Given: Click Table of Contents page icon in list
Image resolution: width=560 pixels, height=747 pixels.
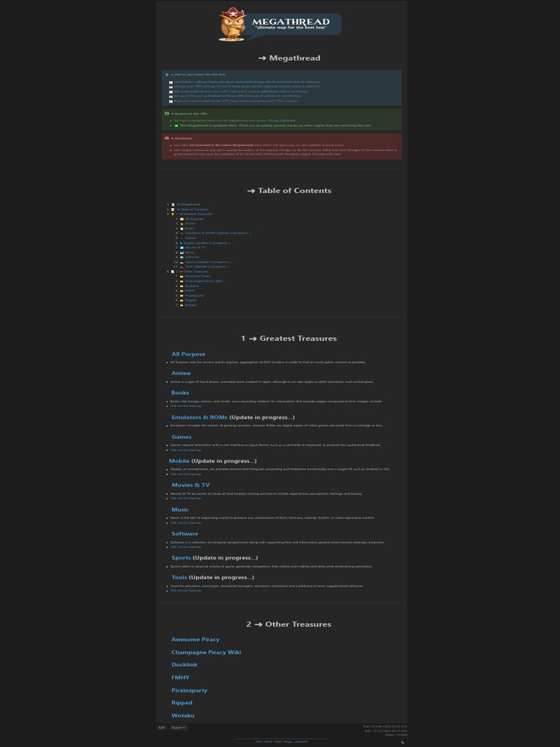Looking at the screenshot, I should click(x=173, y=209).
